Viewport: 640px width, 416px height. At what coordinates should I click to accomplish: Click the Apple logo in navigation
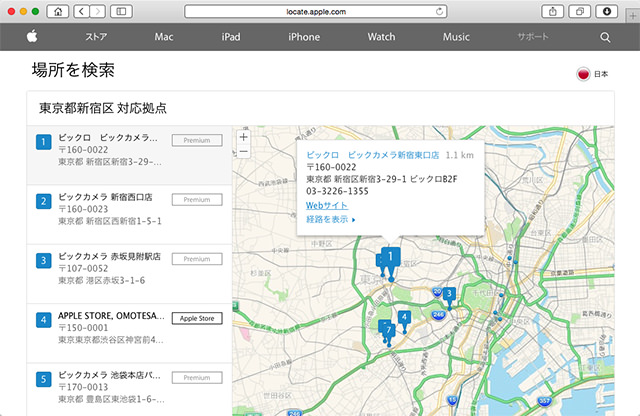pos(32,36)
